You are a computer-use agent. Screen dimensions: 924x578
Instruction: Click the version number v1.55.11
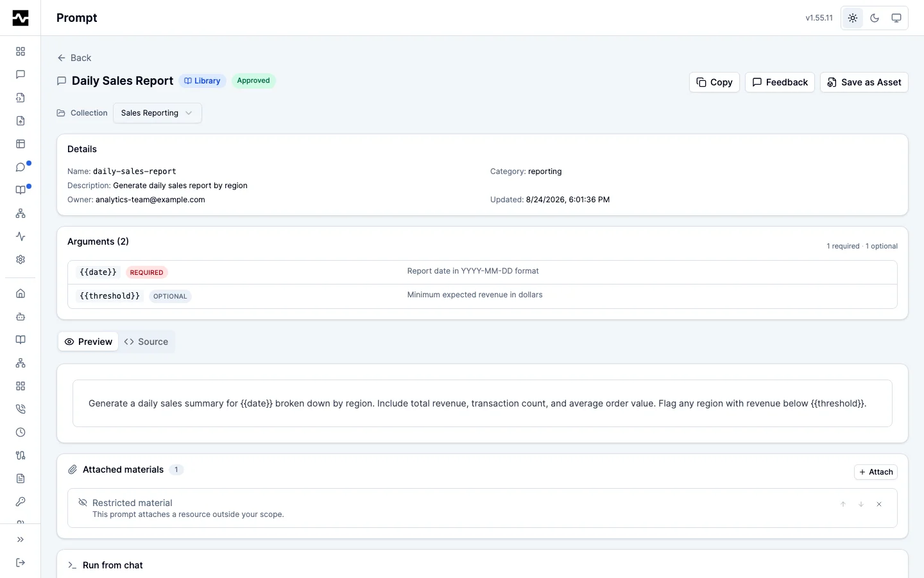point(819,18)
